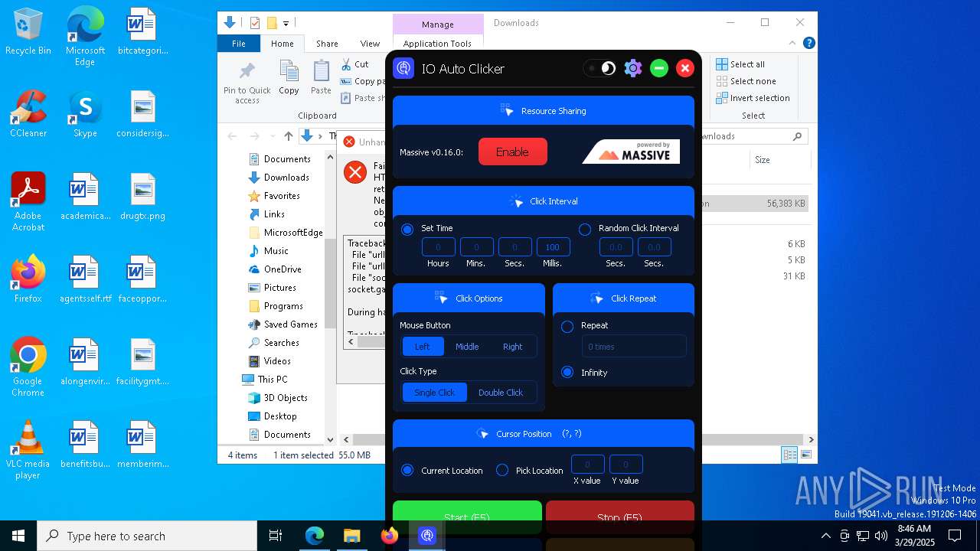Show hidden system tray icons
980x551 pixels.
[x=825, y=536]
